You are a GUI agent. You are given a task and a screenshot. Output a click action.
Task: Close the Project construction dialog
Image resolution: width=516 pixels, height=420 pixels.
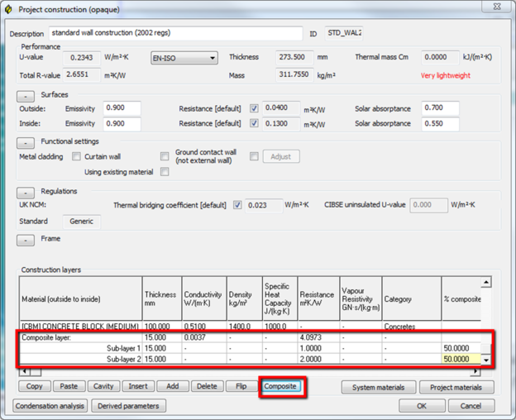[x=497, y=7]
